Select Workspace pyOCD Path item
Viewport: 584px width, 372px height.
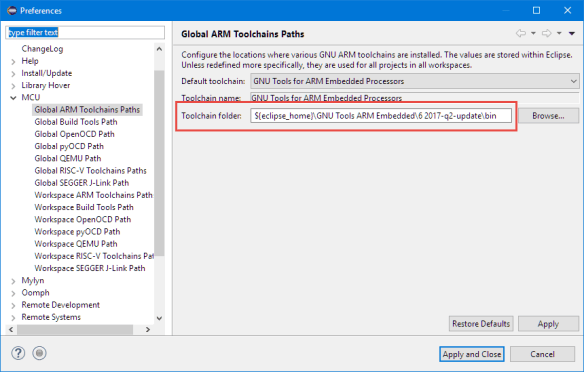pos(77,232)
